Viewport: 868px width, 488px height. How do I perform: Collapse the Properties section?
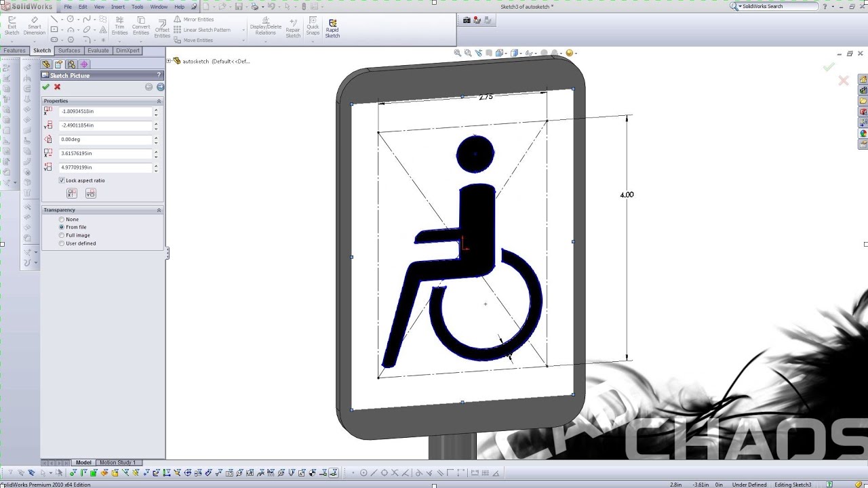[x=159, y=101]
